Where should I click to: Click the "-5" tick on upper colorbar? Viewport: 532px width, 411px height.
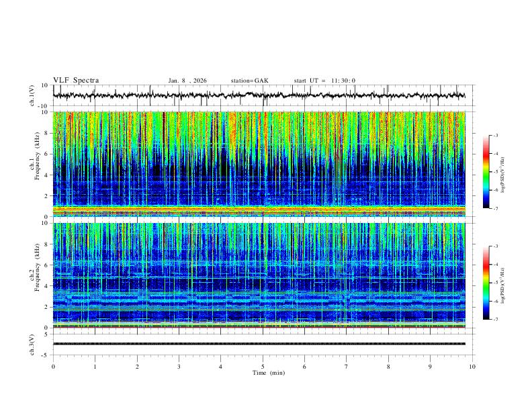(495, 172)
